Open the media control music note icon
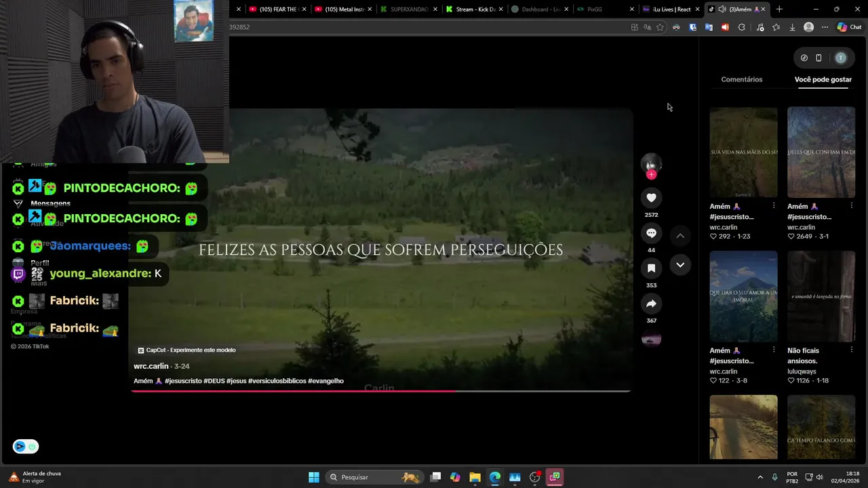The width and height of the screenshot is (868, 488). (x=759, y=27)
